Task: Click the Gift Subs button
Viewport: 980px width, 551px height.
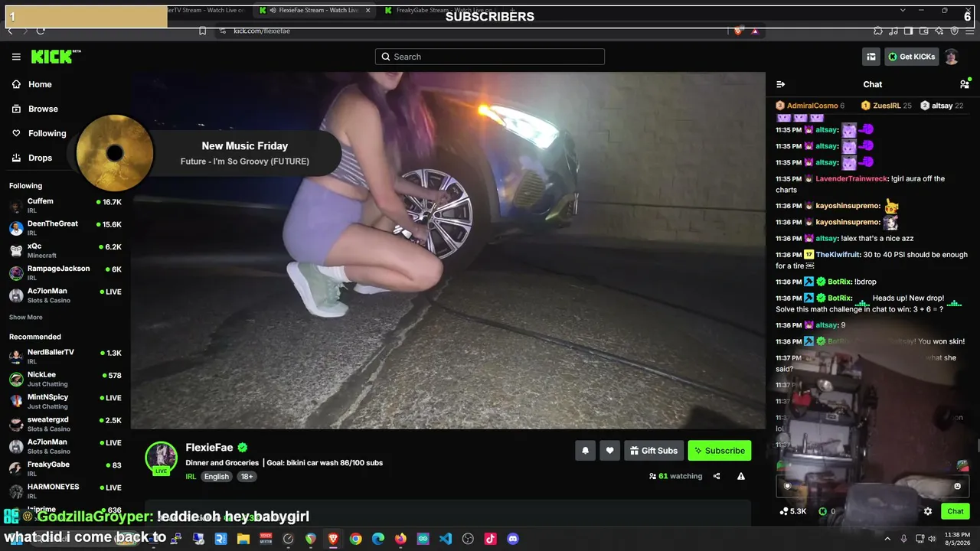Action: tap(654, 451)
